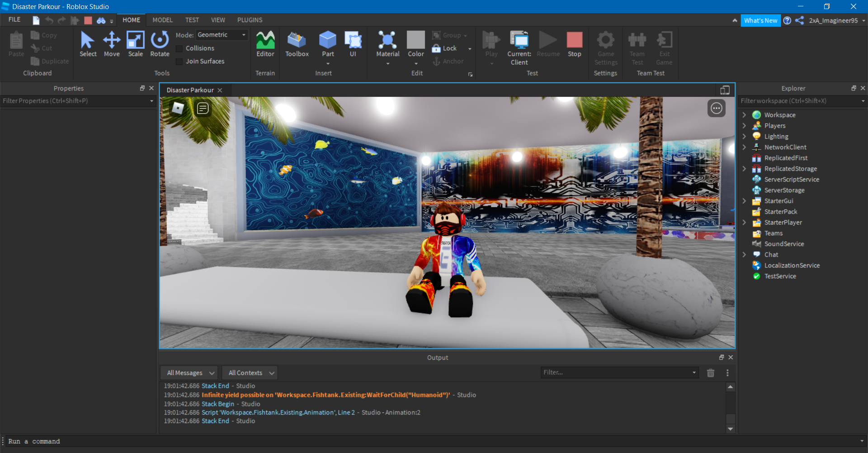The height and width of the screenshot is (453, 868).
Task: Expand the StarterPlayer tree node
Action: click(x=744, y=223)
